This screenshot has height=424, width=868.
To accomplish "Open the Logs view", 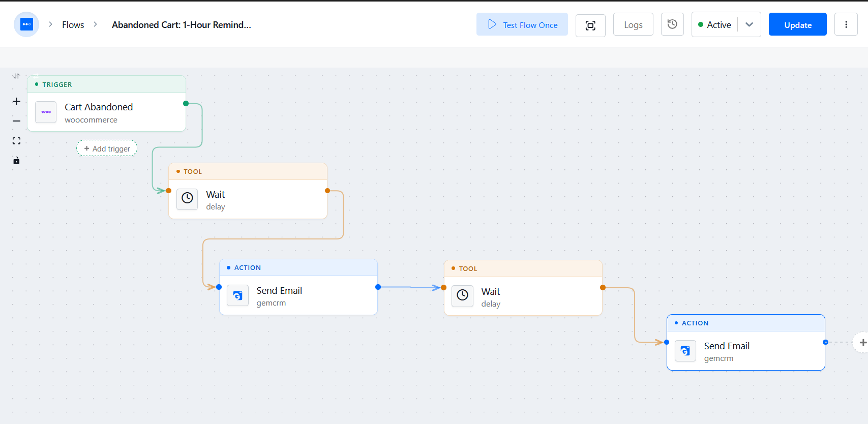I will pos(633,24).
